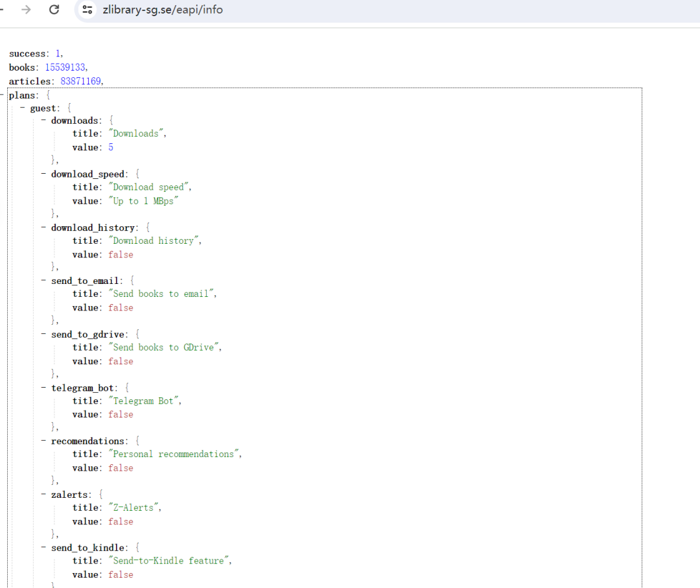Click the downloads value 5
This screenshot has width=700, height=588.
111,147
